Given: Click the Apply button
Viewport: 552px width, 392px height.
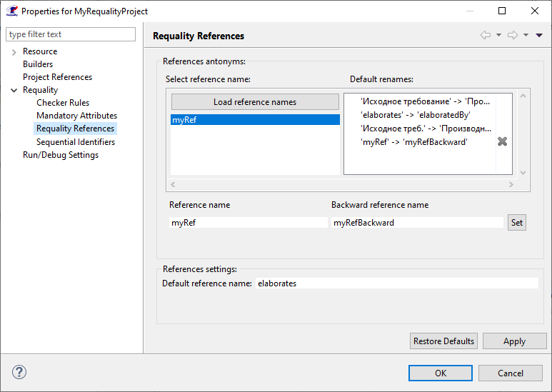Looking at the screenshot, I should coord(514,341).
